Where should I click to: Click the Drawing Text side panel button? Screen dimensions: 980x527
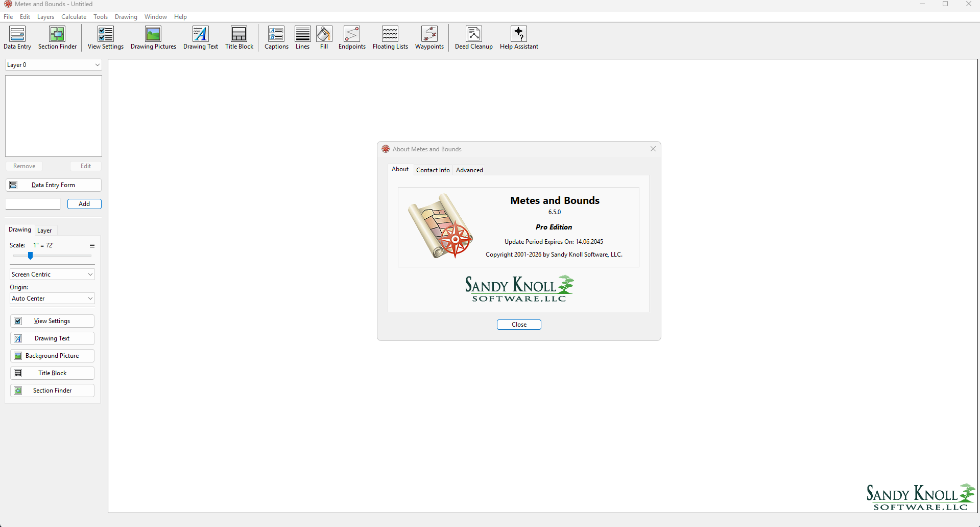pos(52,338)
